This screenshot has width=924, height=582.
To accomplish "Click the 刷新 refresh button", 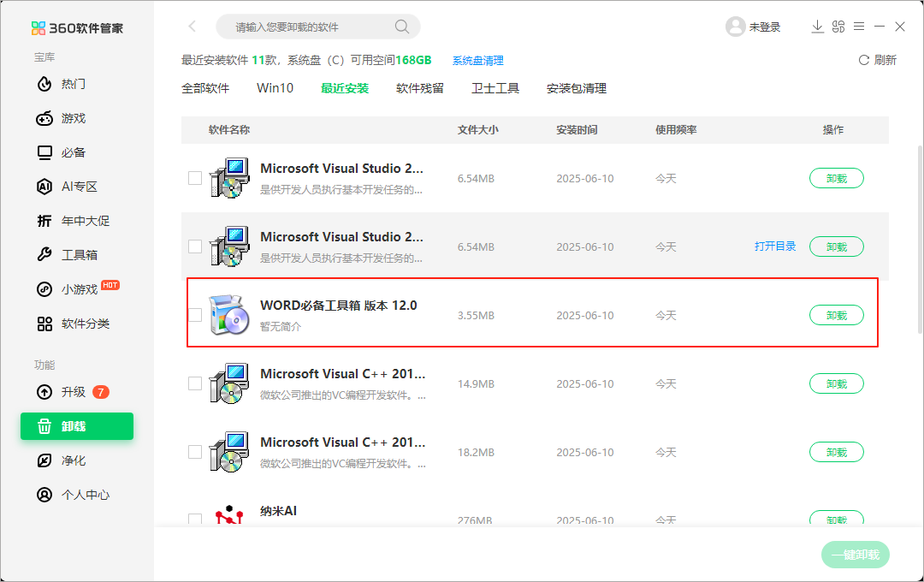I will point(878,60).
